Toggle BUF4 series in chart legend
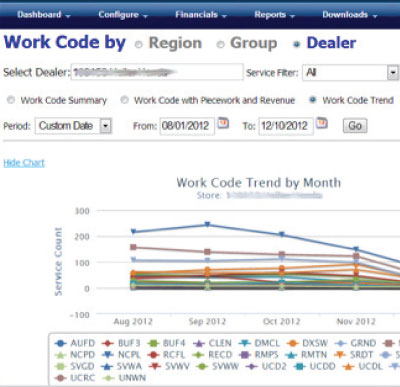The width and height of the screenshot is (400, 387). pos(166,343)
